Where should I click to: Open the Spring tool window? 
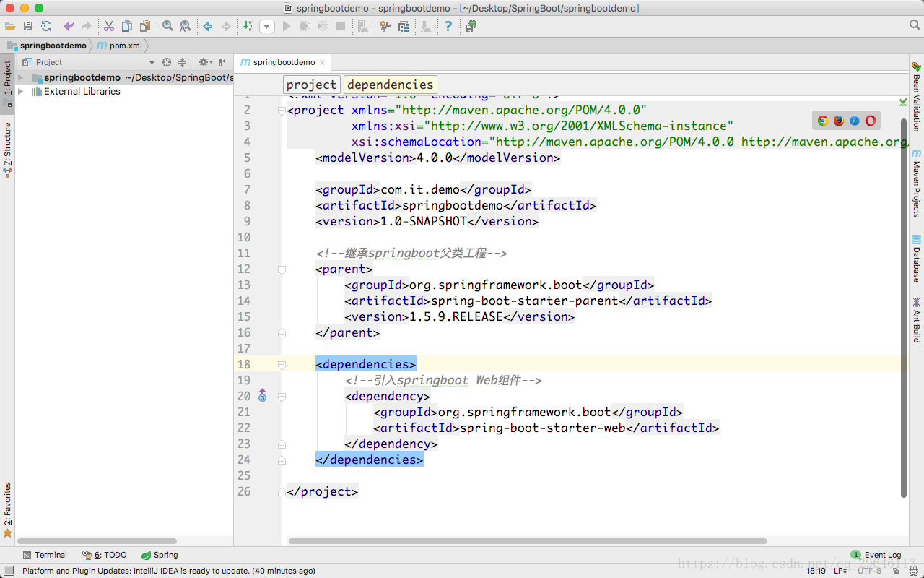click(160, 555)
